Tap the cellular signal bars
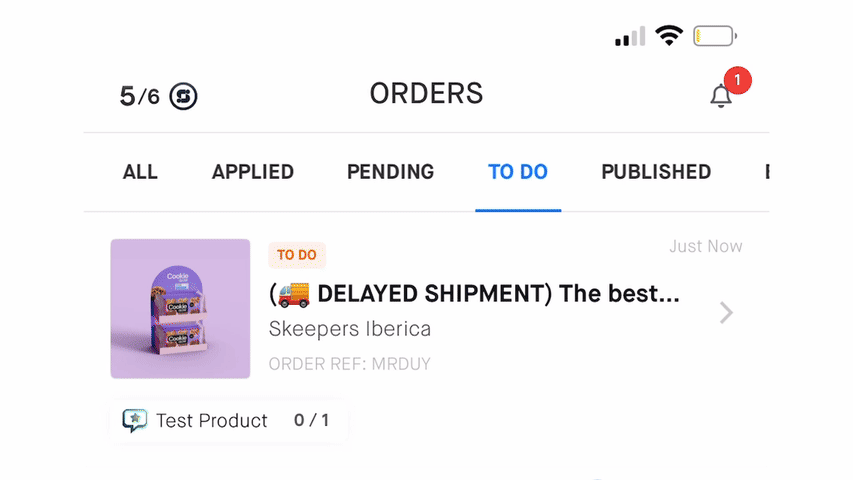 tap(630, 38)
